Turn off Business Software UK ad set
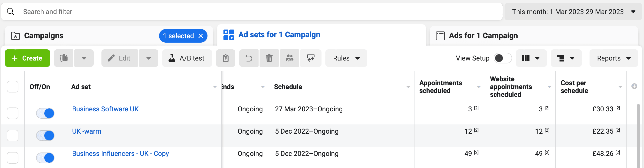Image resolution: width=644 pixels, height=168 pixels. coord(45,113)
